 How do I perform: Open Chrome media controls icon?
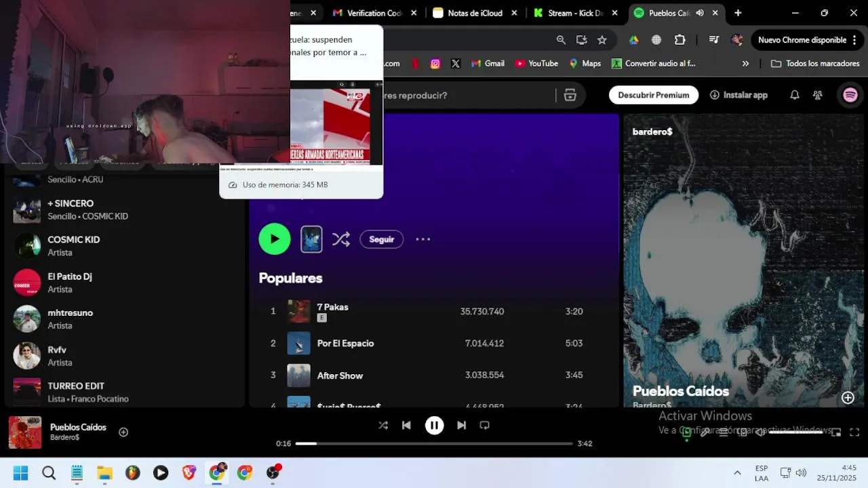(713, 40)
